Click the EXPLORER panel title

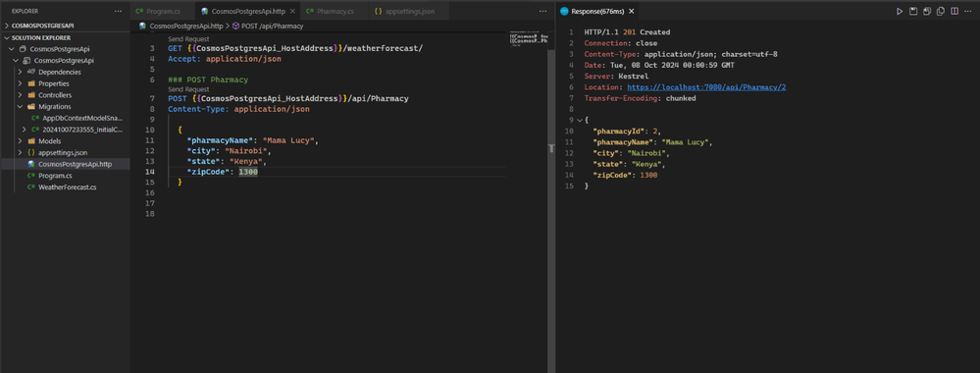point(25,11)
